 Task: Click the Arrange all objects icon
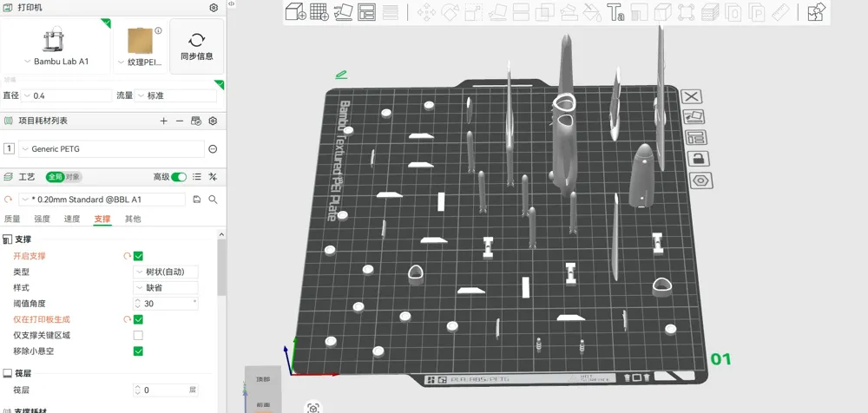[x=367, y=11]
